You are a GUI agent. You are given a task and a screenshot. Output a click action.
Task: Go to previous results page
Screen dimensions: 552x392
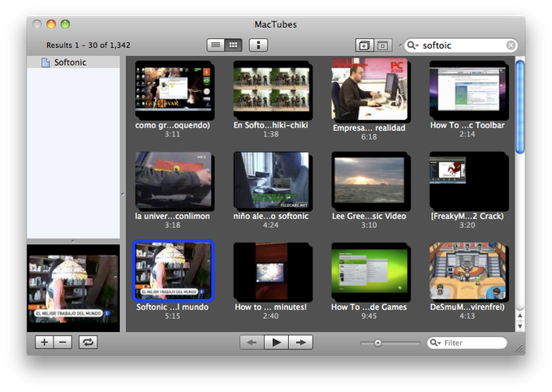[x=252, y=342]
